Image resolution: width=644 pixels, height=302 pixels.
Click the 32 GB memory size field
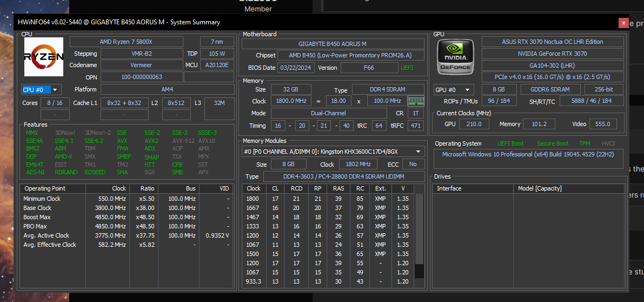pyautogui.click(x=291, y=89)
